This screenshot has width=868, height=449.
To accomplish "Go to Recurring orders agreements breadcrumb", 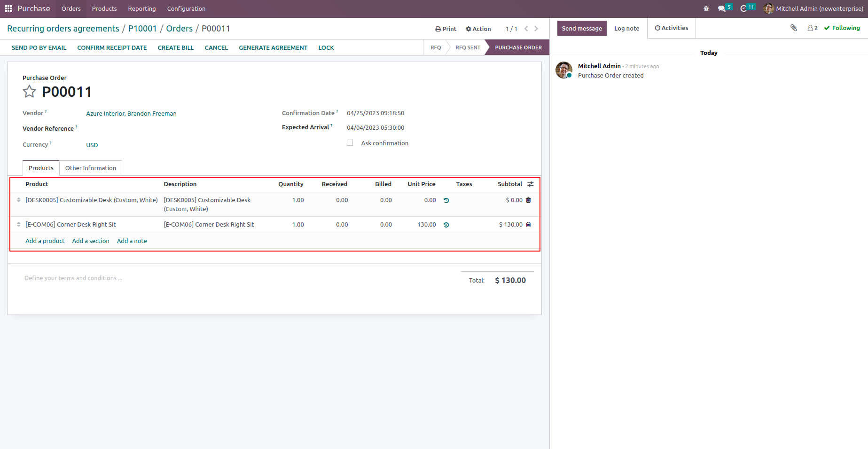I will pos(63,29).
